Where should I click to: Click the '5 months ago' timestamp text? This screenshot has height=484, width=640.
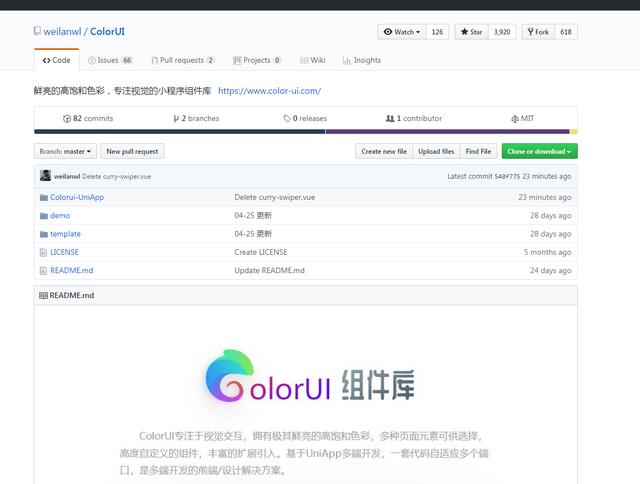[547, 252]
